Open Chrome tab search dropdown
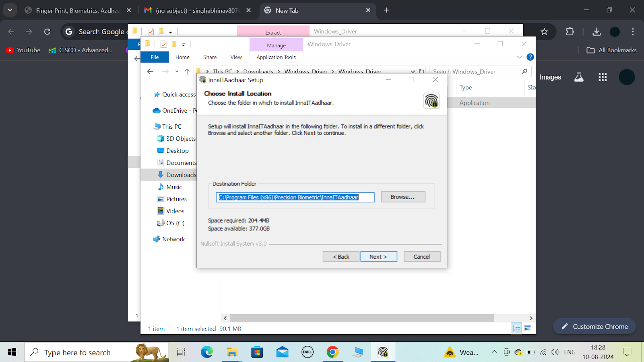Screen dimensions: 644x362 point(10,10)
